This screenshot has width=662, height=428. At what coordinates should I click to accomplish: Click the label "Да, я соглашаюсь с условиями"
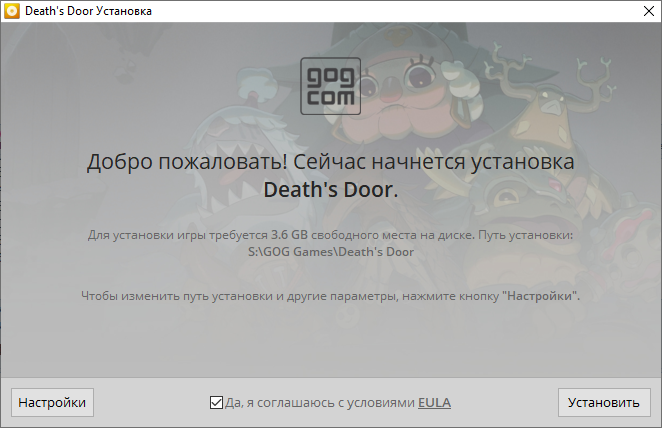point(320,403)
